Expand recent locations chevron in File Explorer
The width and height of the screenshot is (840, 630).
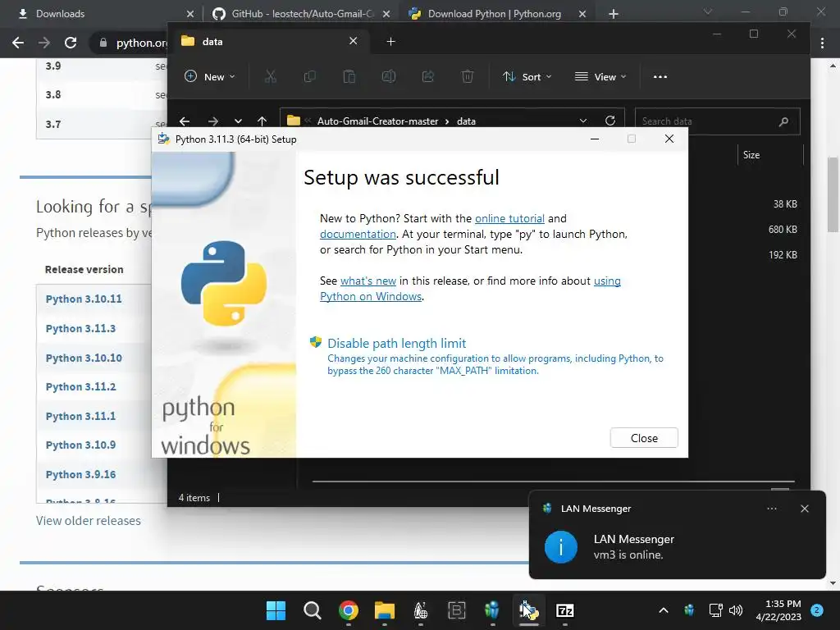(x=238, y=121)
